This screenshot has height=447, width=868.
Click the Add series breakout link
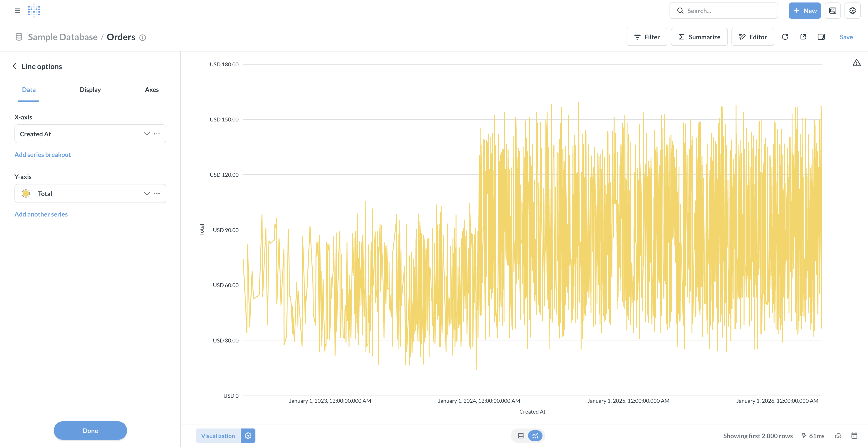[x=42, y=154]
